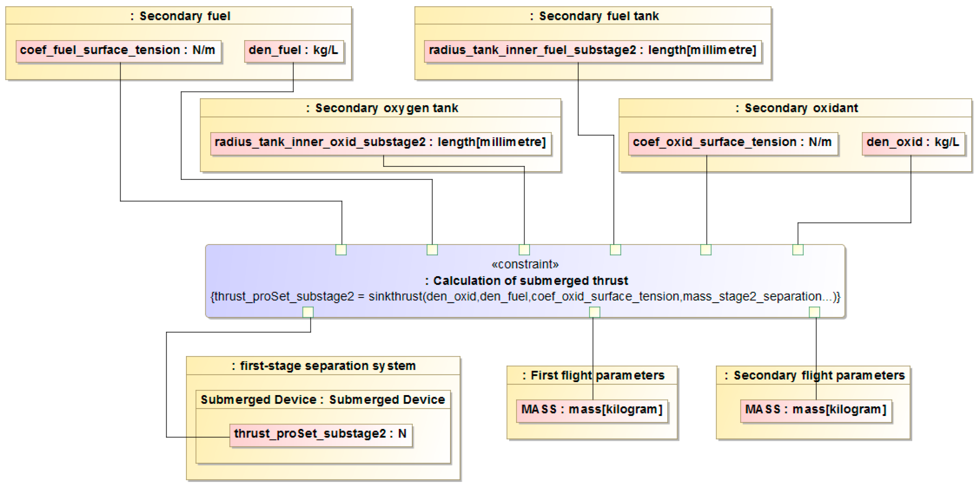Click bottom-left constraint port linked to thrust_proSet
Viewport: 980px width, 488px height.
tap(308, 312)
